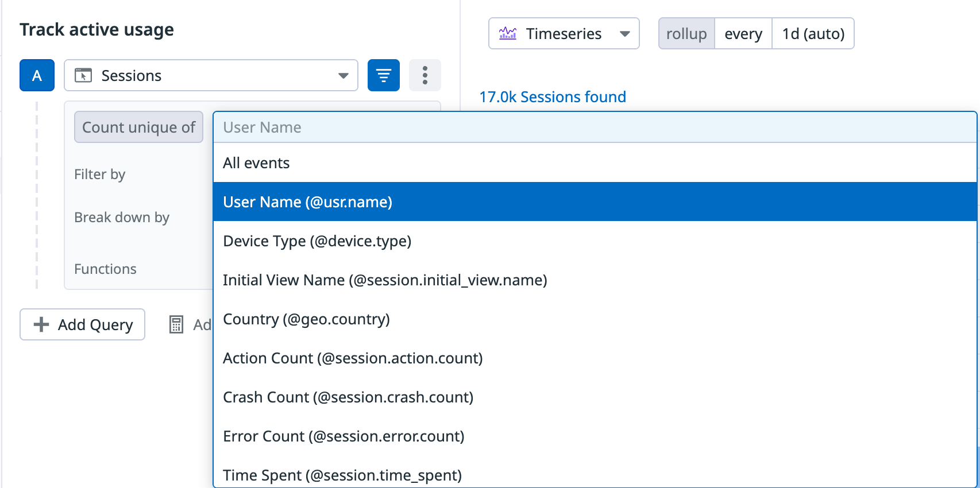The width and height of the screenshot is (980, 488).
Task: Click the User Name search field
Action: tap(595, 127)
